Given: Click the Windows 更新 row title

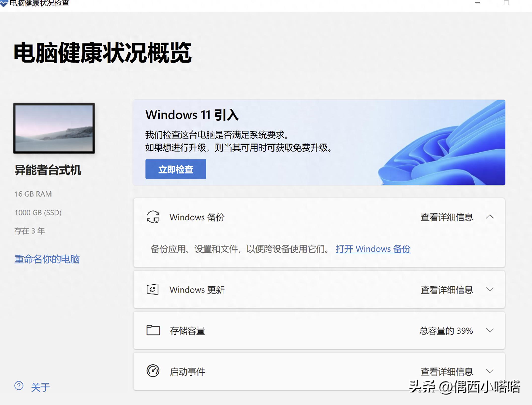Looking at the screenshot, I should click(x=197, y=290).
